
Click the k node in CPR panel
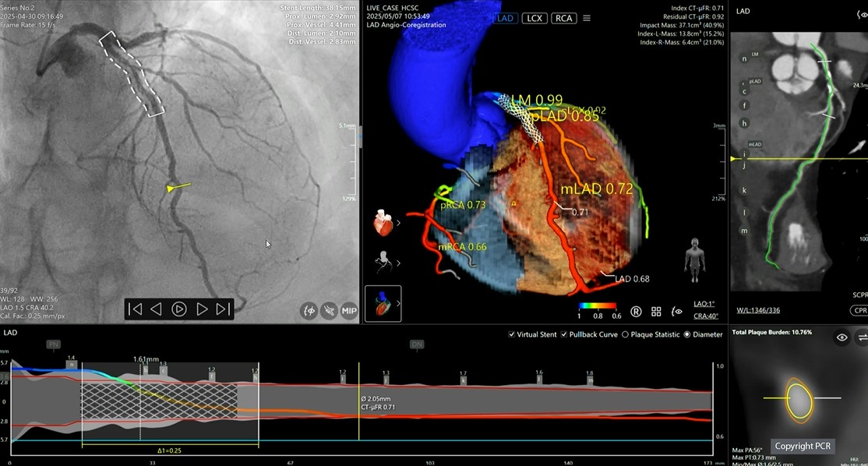[x=744, y=190]
